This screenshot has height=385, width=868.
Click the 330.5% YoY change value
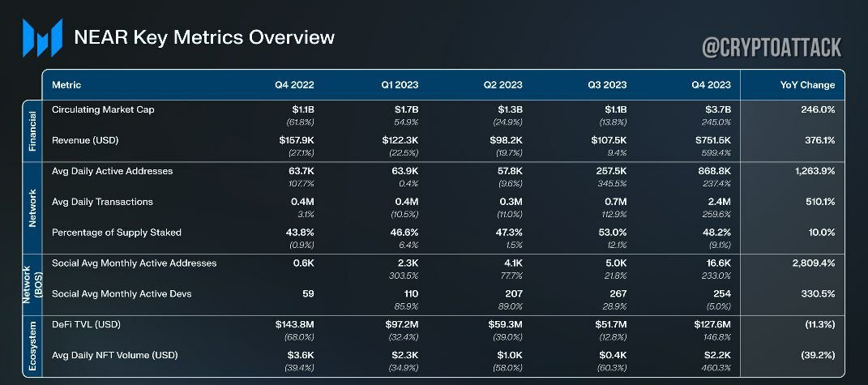click(x=819, y=293)
